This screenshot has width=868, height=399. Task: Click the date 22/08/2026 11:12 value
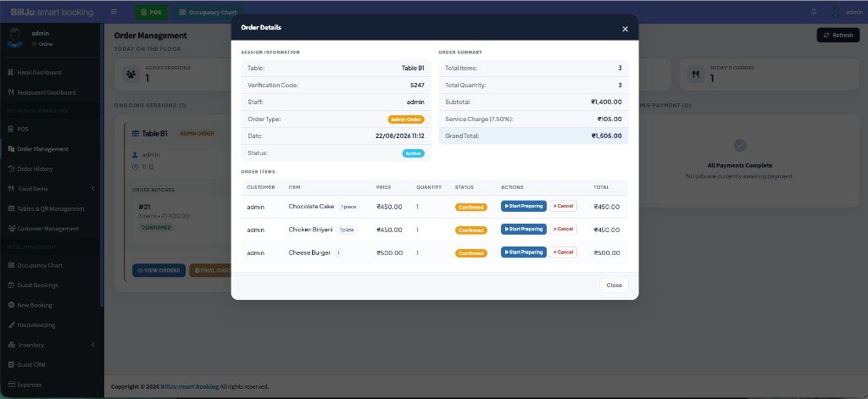[400, 136]
